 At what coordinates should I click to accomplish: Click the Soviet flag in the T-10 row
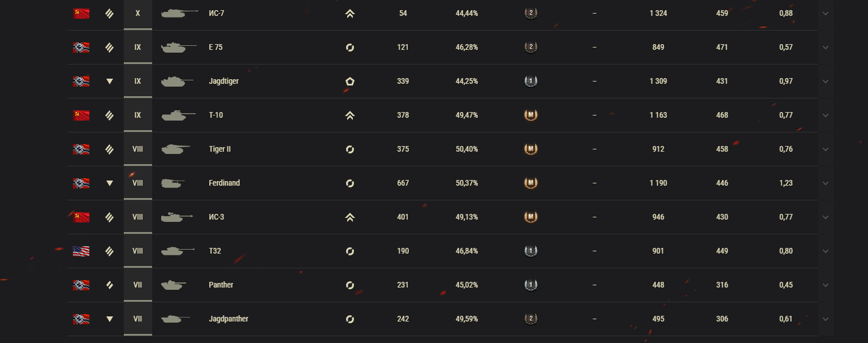pos(81,115)
